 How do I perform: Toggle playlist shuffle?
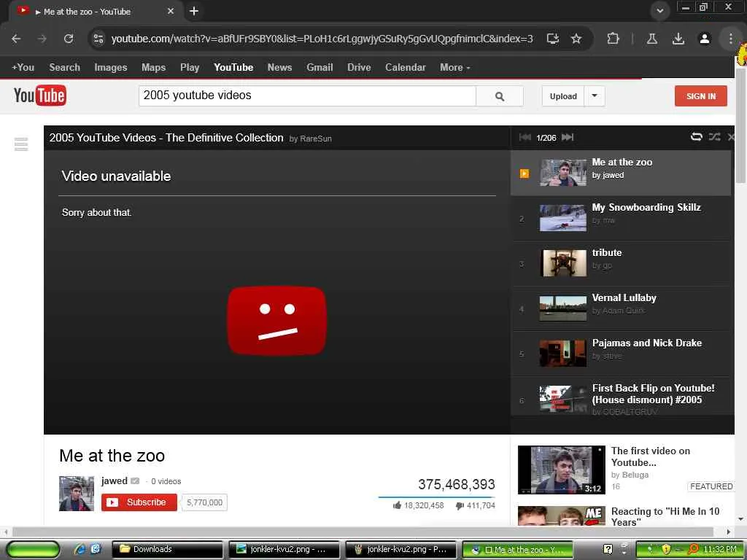click(x=715, y=137)
